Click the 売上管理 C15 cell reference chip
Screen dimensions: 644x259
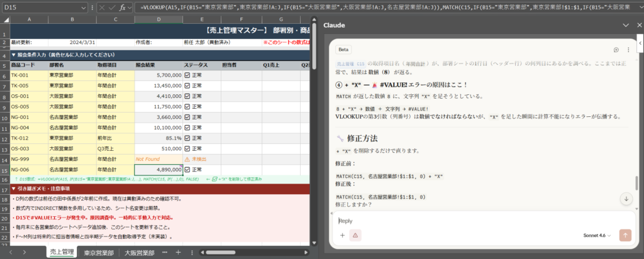tap(351, 64)
